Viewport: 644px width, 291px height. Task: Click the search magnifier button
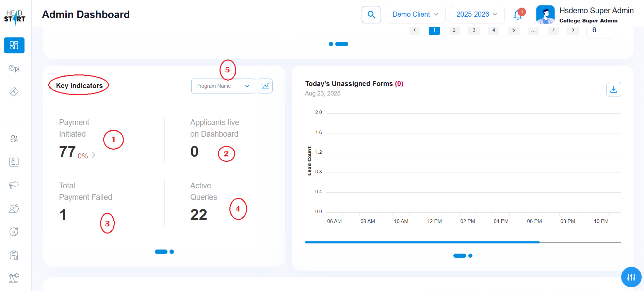(x=371, y=15)
